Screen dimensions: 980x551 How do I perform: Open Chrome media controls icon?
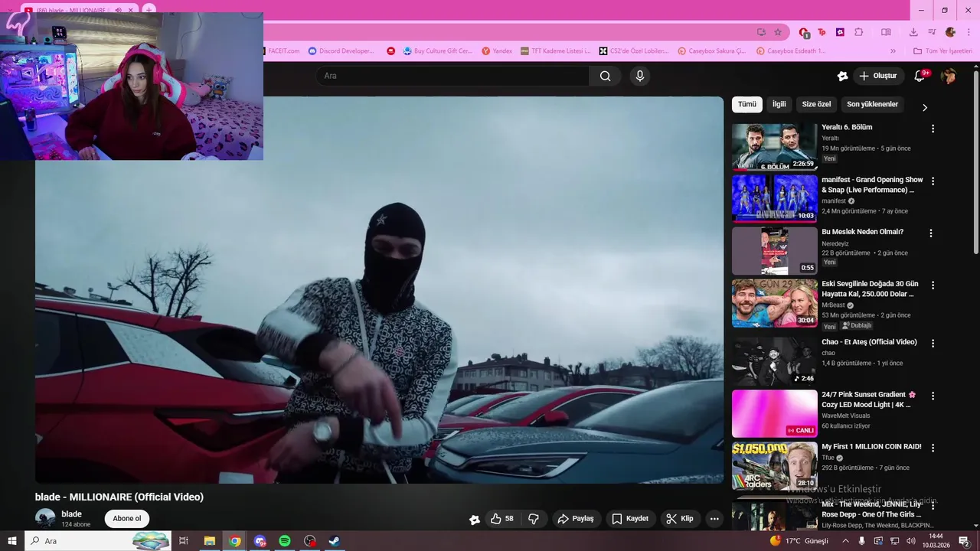pyautogui.click(x=932, y=32)
